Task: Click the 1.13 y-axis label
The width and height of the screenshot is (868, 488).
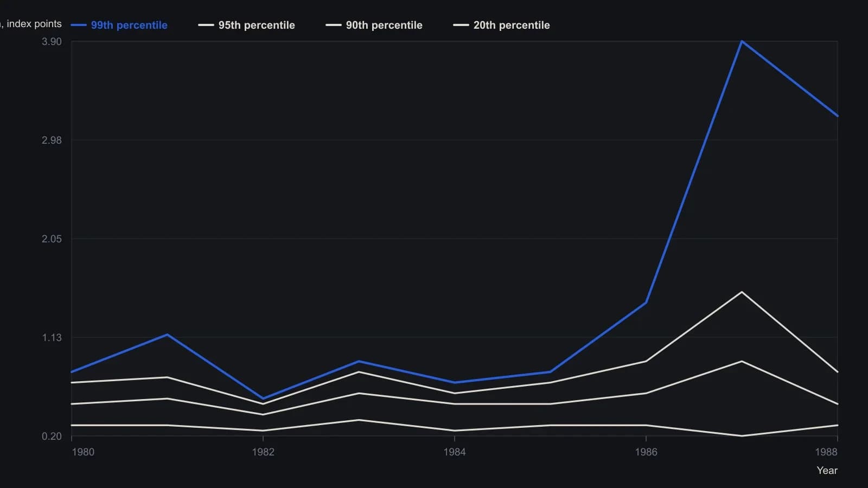Action: click(x=52, y=338)
